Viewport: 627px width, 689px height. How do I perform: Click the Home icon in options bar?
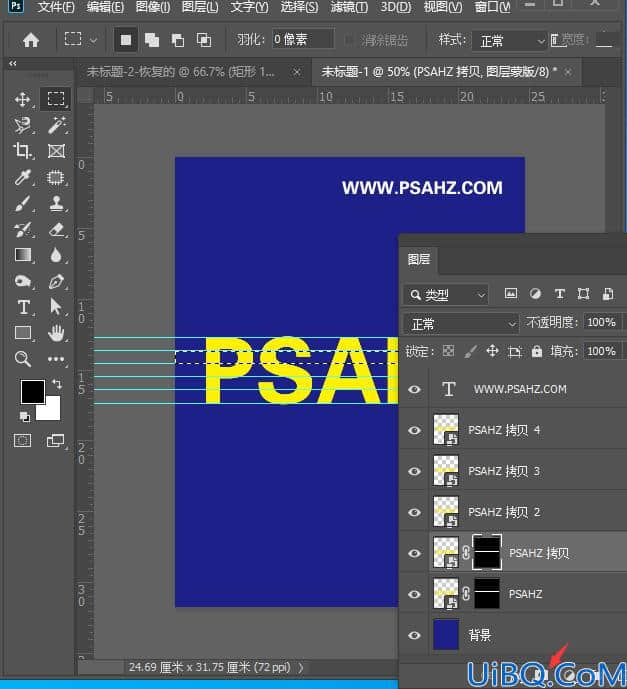31,40
